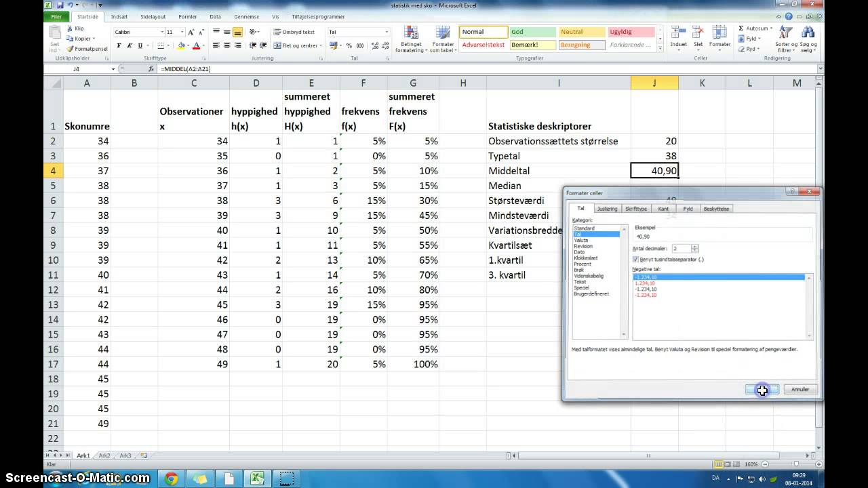Open the number format Tal dropdown
868x488 pixels.
click(387, 32)
